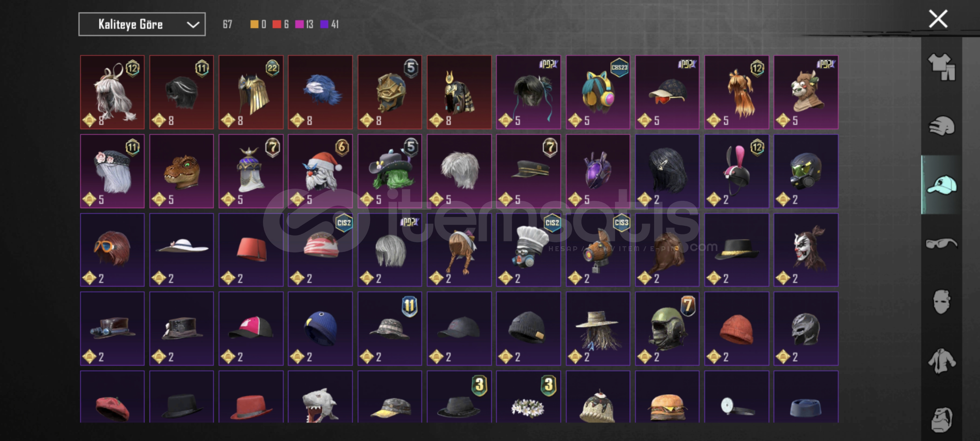Select the cat-ear headphones CBS23 item
This screenshot has width=980, height=441.
[x=598, y=92]
